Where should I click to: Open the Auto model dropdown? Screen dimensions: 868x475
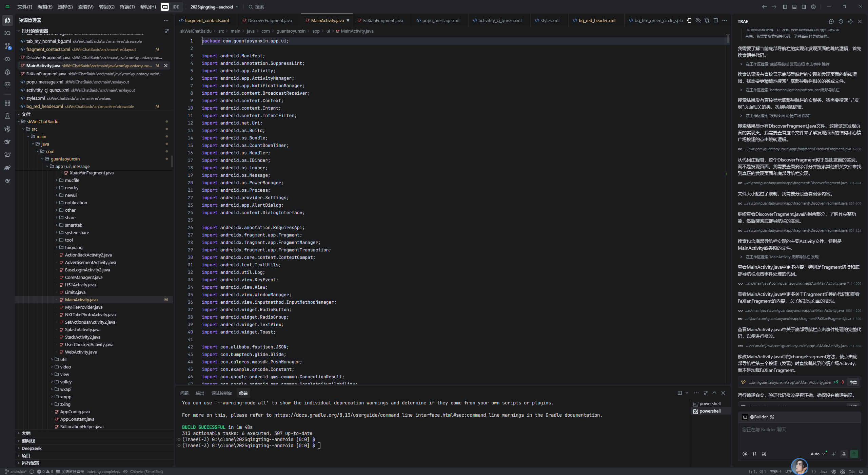(x=817, y=454)
